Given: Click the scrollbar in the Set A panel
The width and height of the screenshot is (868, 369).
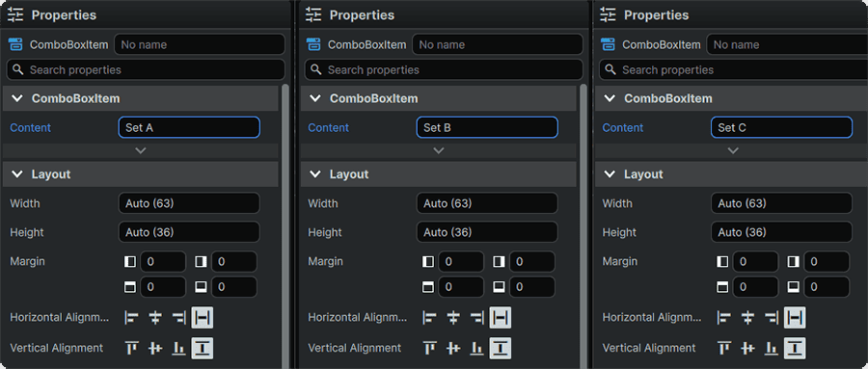Looking at the screenshot, I should tap(285, 225).
